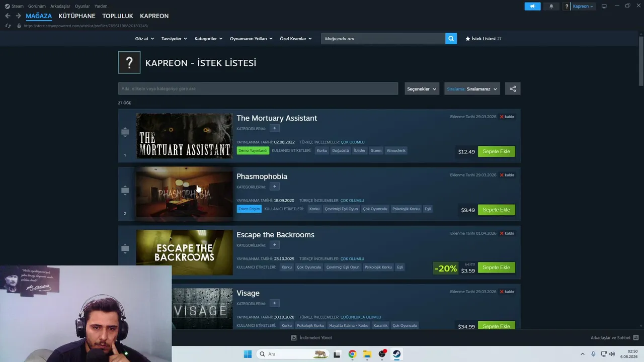Open the Seçenekler dropdown
Screen dimensions: 644x362
422,89
